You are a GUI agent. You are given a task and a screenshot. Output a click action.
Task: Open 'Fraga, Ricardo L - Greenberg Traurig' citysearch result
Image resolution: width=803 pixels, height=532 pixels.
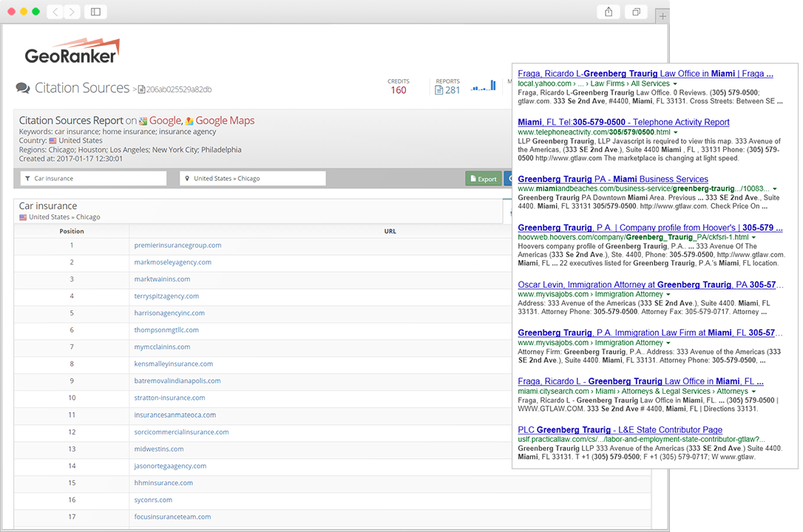click(640, 381)
